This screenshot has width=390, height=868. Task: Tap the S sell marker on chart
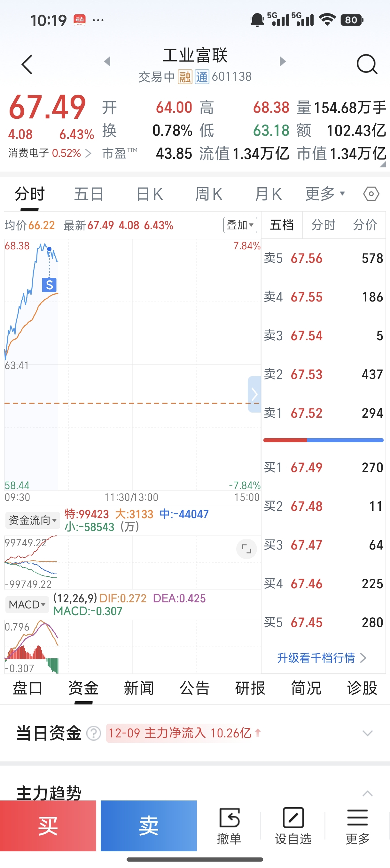tap(49, 285)
